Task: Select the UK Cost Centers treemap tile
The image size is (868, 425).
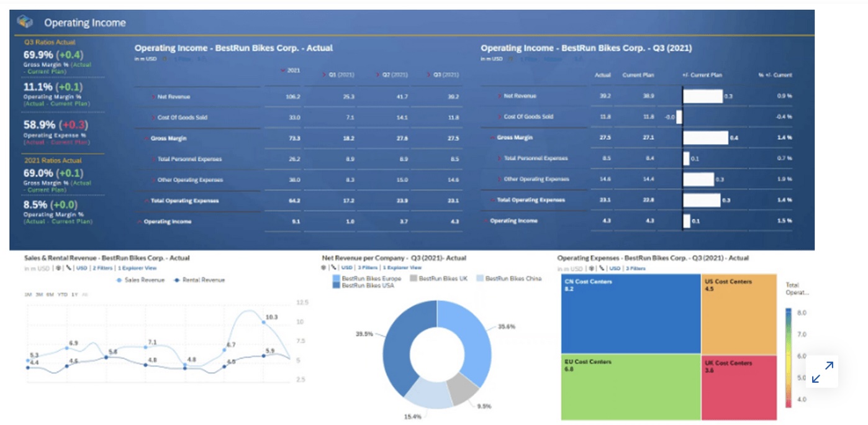Action: 739,387
